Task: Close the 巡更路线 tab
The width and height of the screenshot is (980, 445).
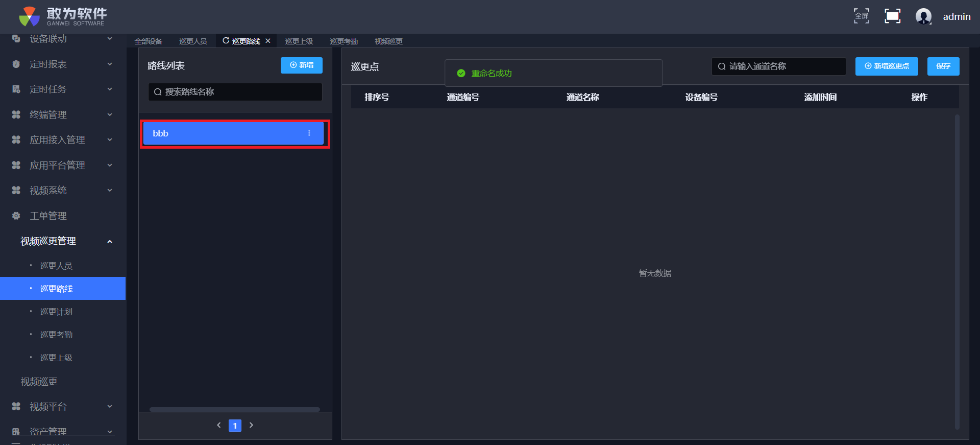Action: pos(267,41)
